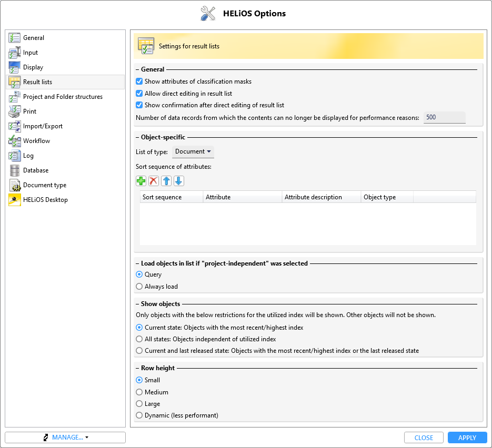Screen dimensions: 492x448
Task: Set row height to Small
Action: click(x=139, y=380)
